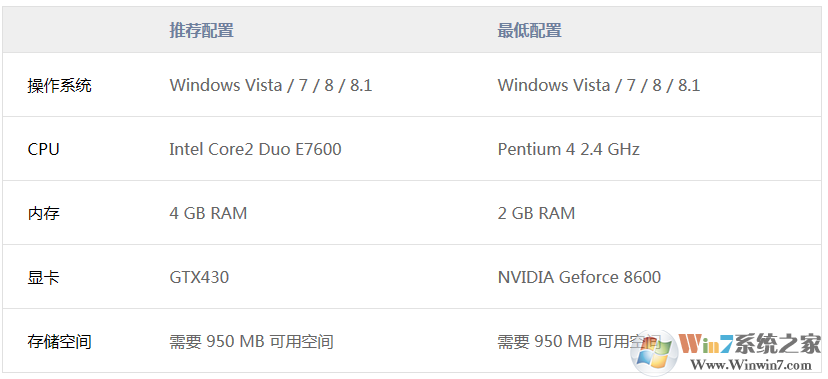Click the CPU row label
This screenshot has height=379, width=828.
click(43, 149)
